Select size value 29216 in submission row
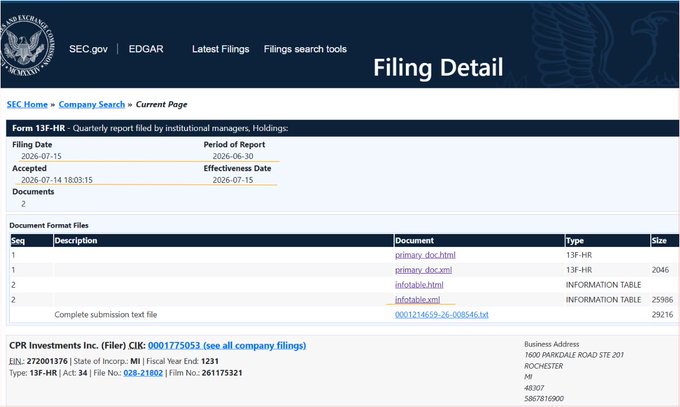Viewport: 680px width, 407px height. coord(662,315)
